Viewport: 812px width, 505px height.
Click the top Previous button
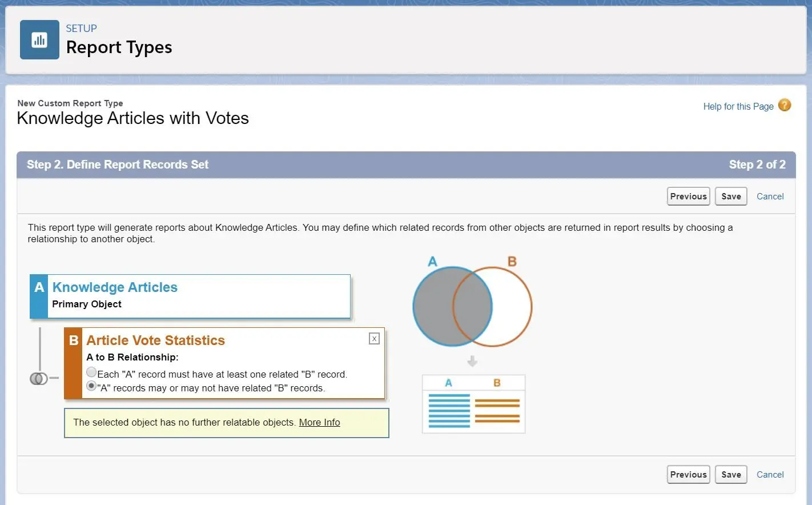click(689, 196)
